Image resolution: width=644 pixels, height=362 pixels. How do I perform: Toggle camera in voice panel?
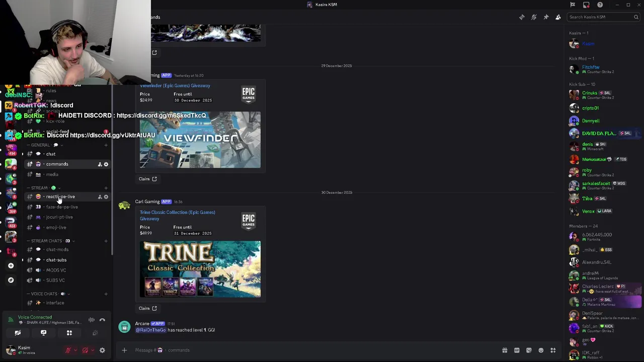tap(18, 333)
